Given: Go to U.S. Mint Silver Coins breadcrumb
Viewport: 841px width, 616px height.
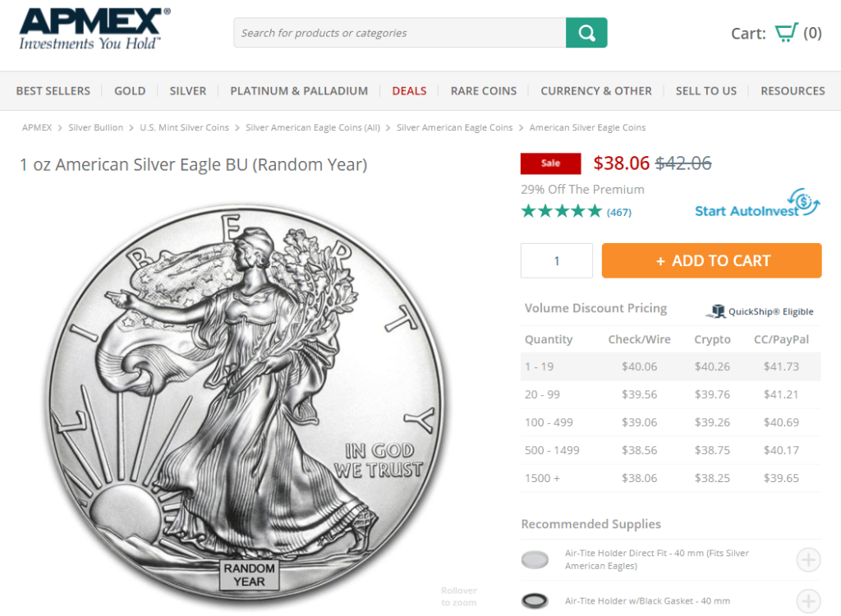Looking at the screenshot, I should pos(185,127).
